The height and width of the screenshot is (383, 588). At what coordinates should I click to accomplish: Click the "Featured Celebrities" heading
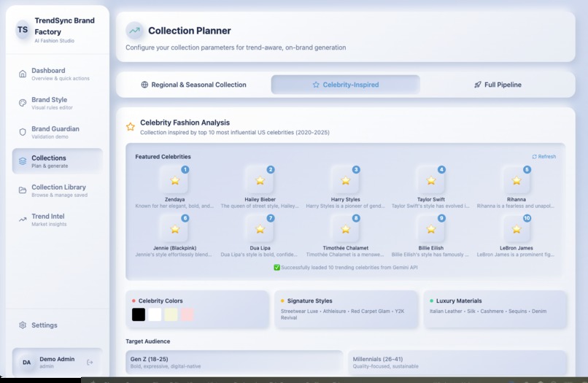pyautogui.click(x=163, y=156)
